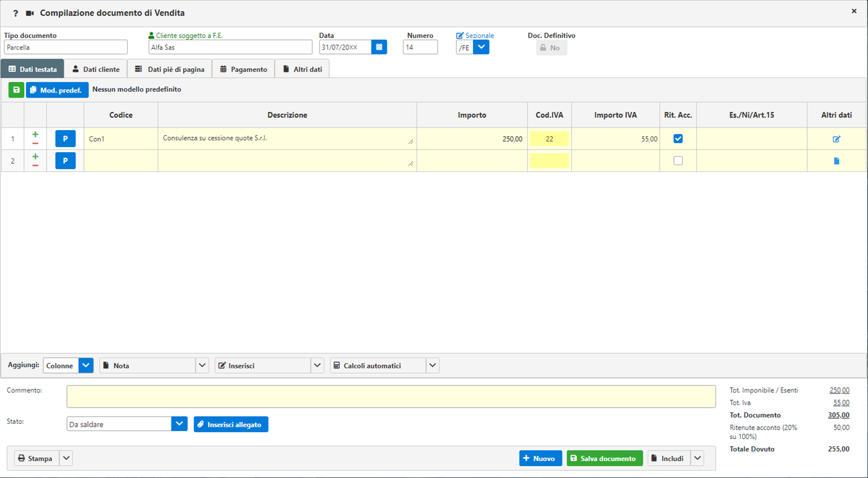Enable the Rit. Acc. checkbox on row 2
The height and width of the screenshot is (478, 868).
coord(678,161)
